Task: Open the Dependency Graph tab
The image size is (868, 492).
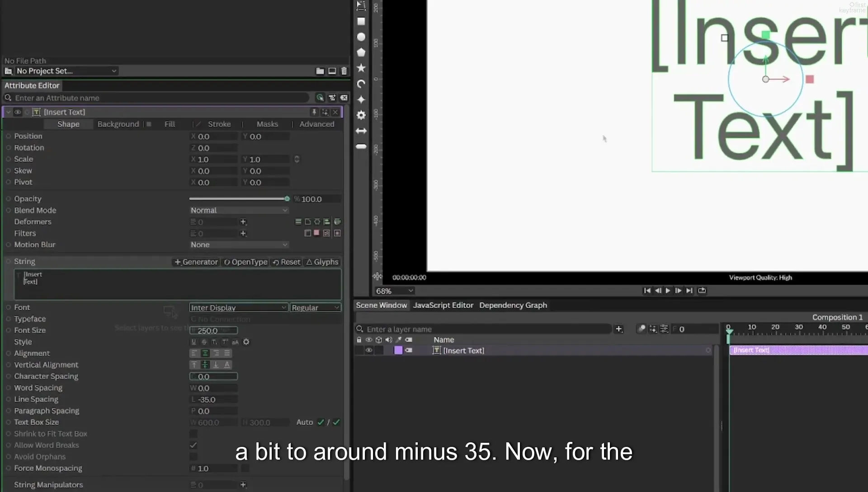Action: (x=513, y=305)
